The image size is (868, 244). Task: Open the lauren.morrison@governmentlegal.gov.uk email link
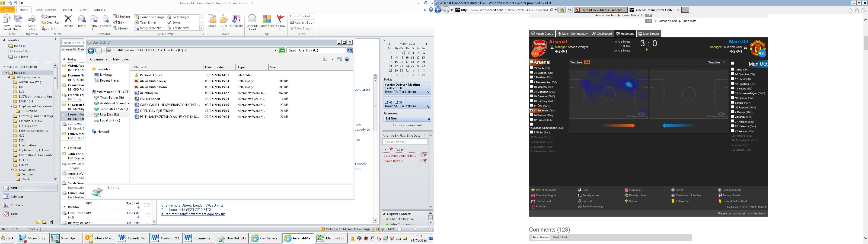[193, 214]
